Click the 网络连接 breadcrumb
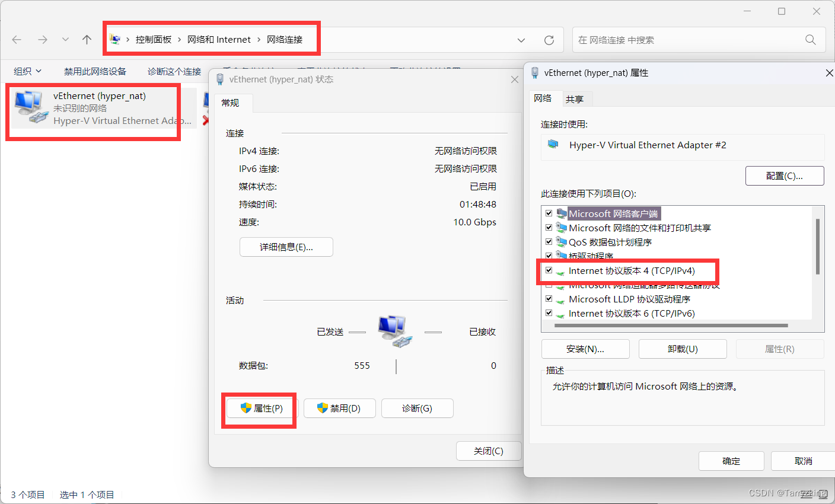The image size is (835, 504). (x=285, y=40)
